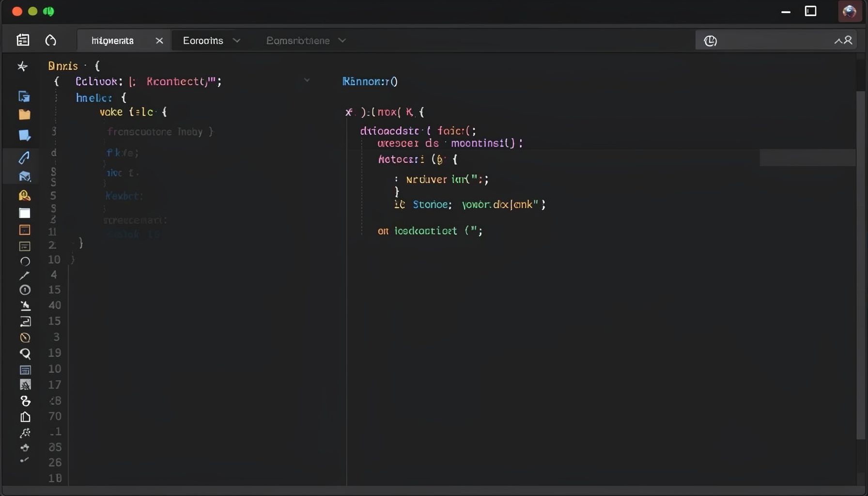This screenshot has width=868, height=496.
Task: Click the clock icon in sidebar
Action: click(x=25, y=290)
